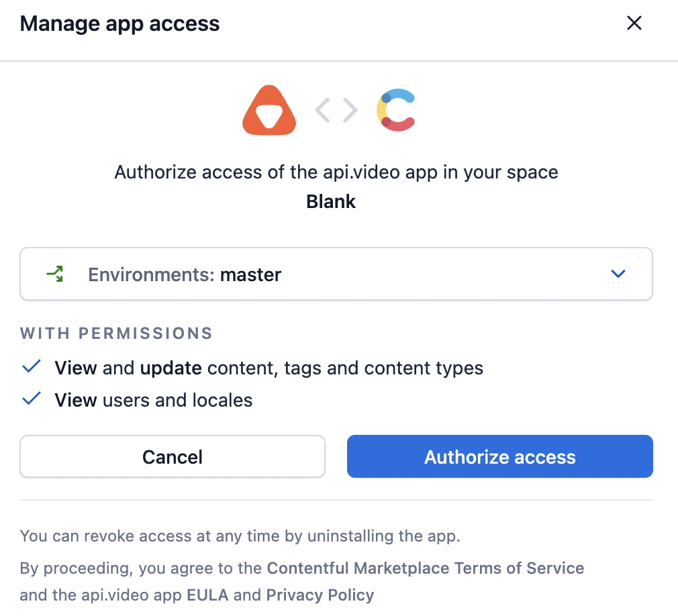Viewport: 678px width, 616px height.
Task: Click the checkmark beside content permissions
Action: (x=31, y=365)
